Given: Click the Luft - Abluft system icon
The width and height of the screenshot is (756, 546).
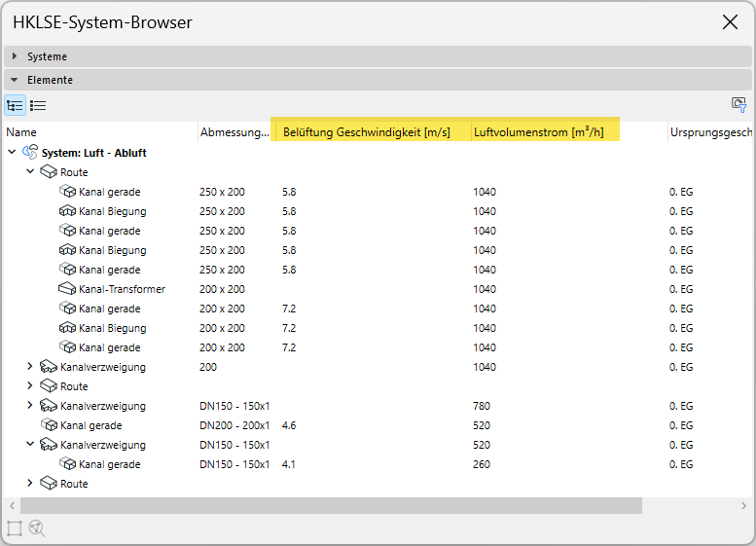Looking at the screenshot, I should (30, 153).
